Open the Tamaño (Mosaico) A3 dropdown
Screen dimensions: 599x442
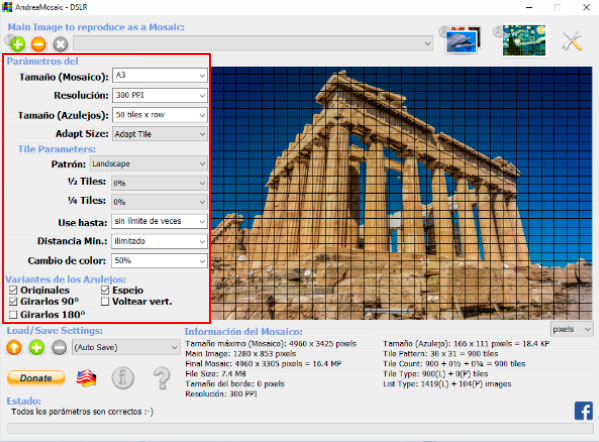point(160,76)
